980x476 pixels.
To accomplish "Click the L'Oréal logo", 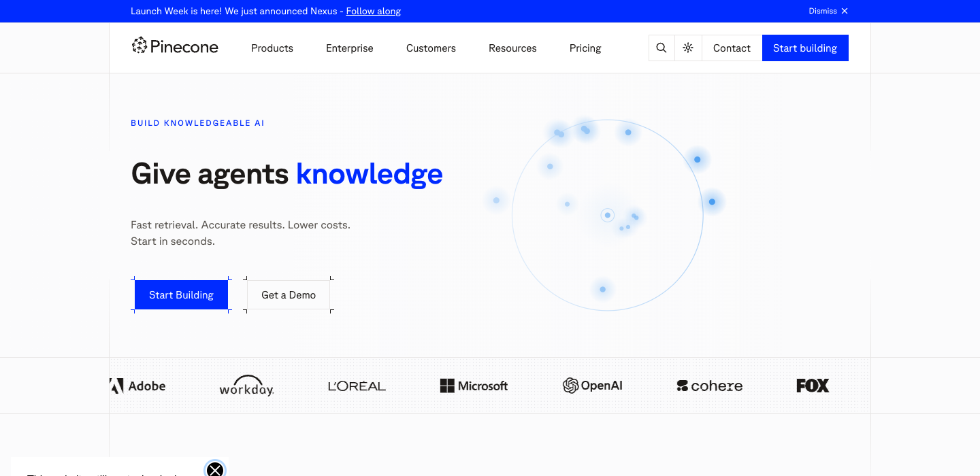I will click(x=357, y=386).
